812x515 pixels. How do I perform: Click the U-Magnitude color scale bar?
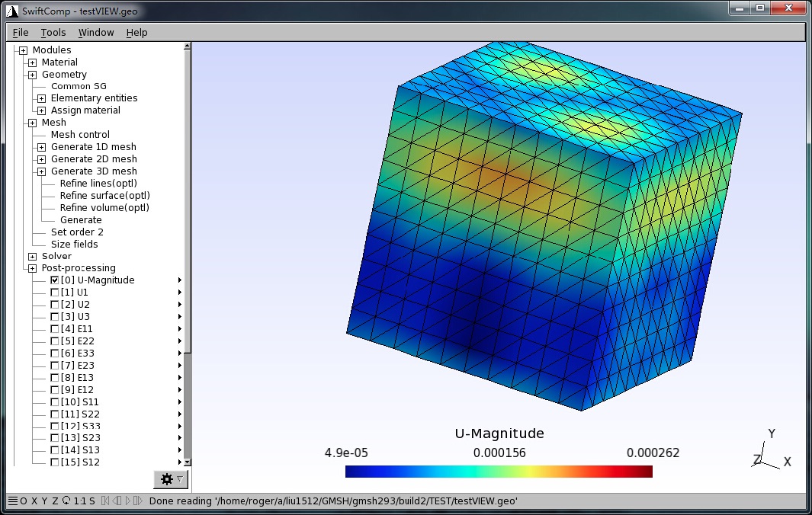[499, 472]
